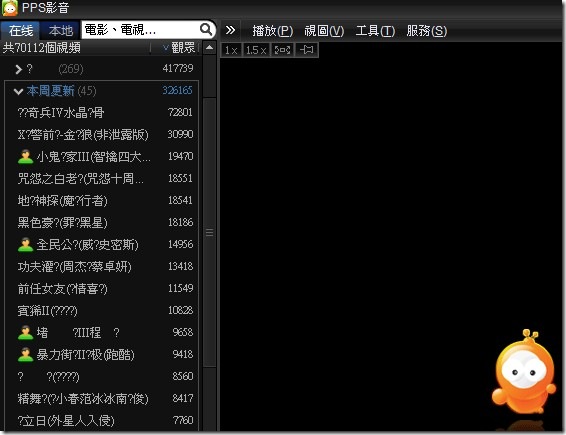
Task: Select X?警前?-金?狼(非泄露版) video
Action: [83, 135]
